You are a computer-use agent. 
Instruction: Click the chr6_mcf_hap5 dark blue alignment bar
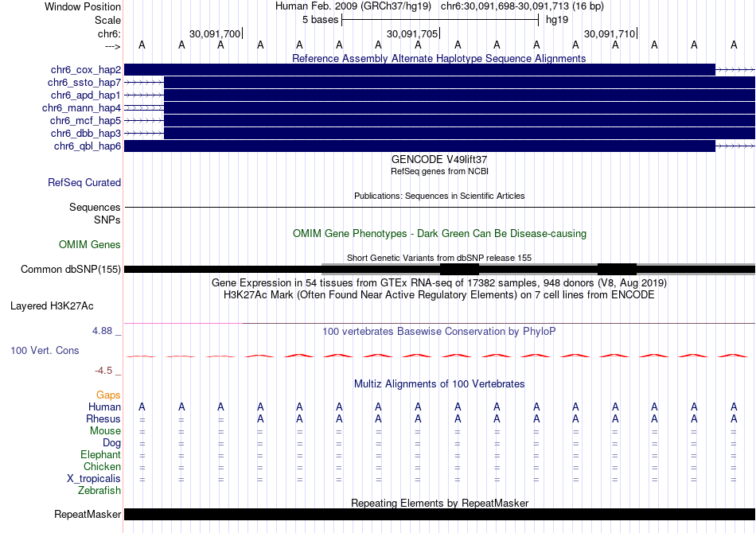(x=459, y=120)
